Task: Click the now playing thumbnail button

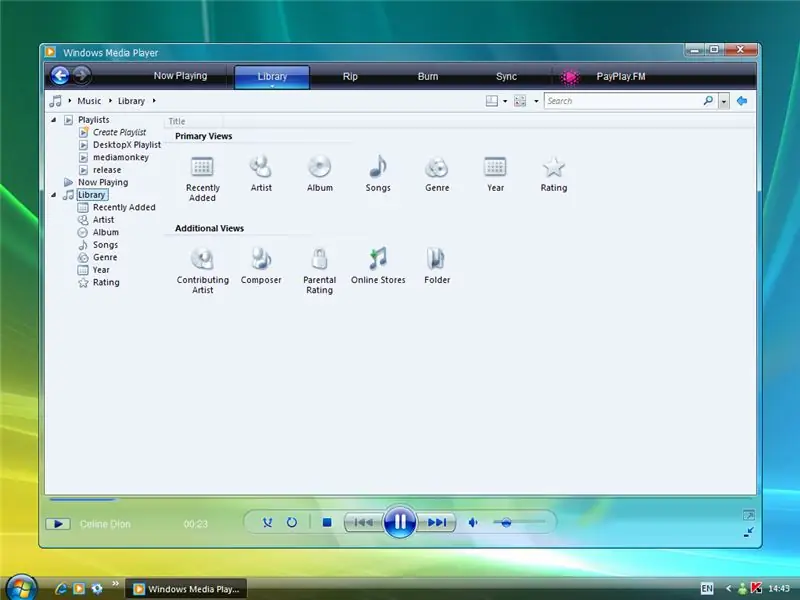Action: [58, 524]
